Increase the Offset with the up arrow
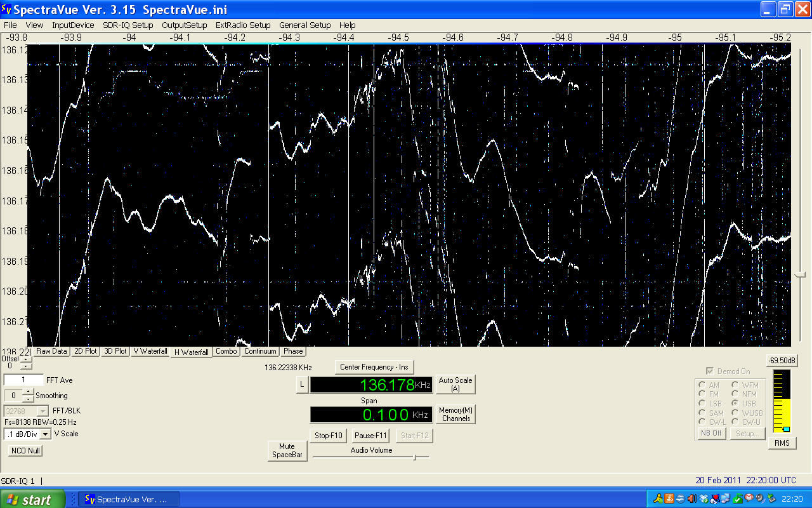The image size is (812, 508). point(25,359)
